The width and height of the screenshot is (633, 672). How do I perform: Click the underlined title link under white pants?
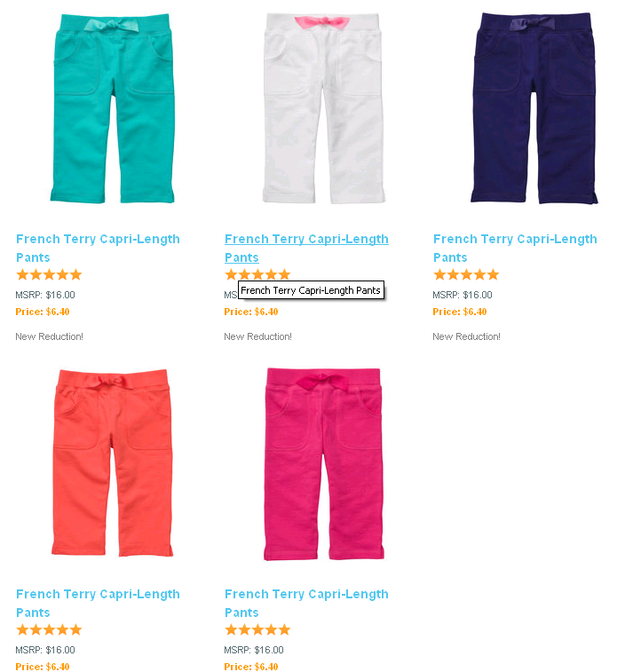click(306, 249)
